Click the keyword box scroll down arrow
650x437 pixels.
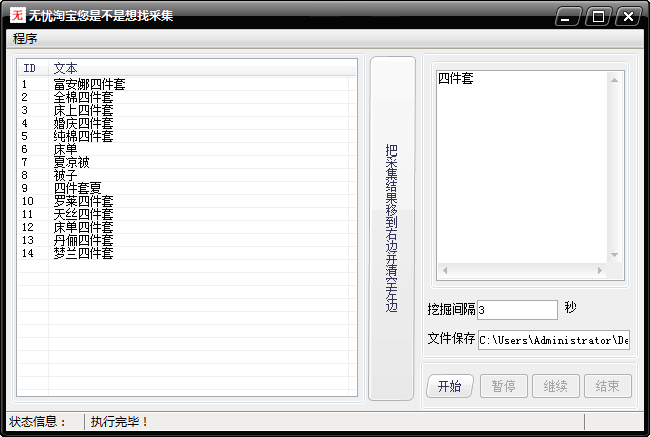[614, 255]
